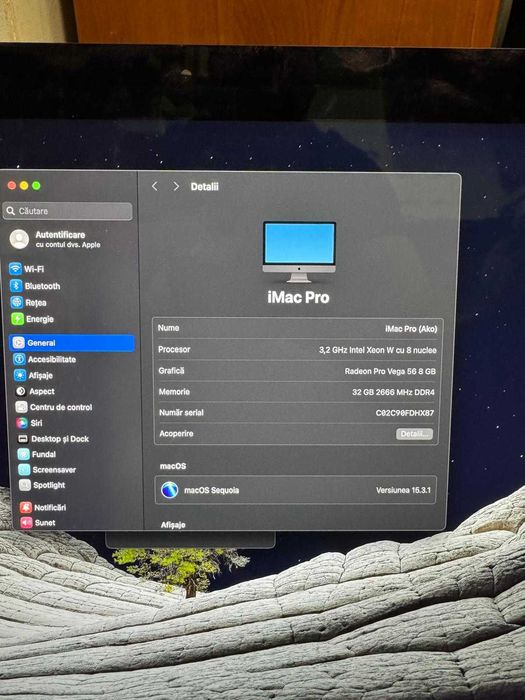
Task: Click the 32 GB 2666 MHz DDR4 value
Action: click(x=393, y=392)
